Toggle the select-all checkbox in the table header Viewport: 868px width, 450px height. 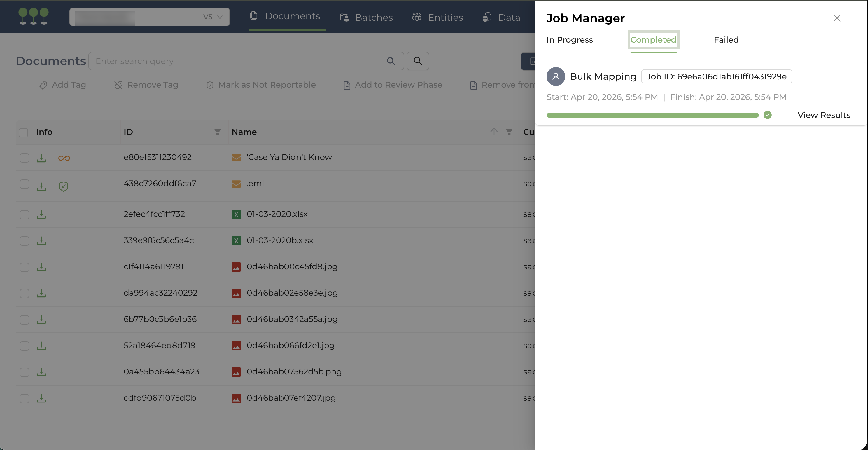point(24,132)
